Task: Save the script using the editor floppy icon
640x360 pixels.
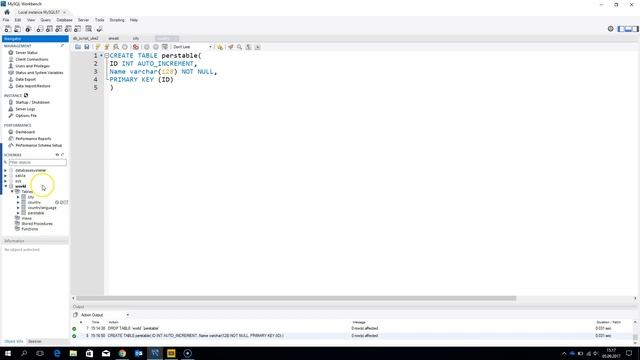Action: pos(87,47)
